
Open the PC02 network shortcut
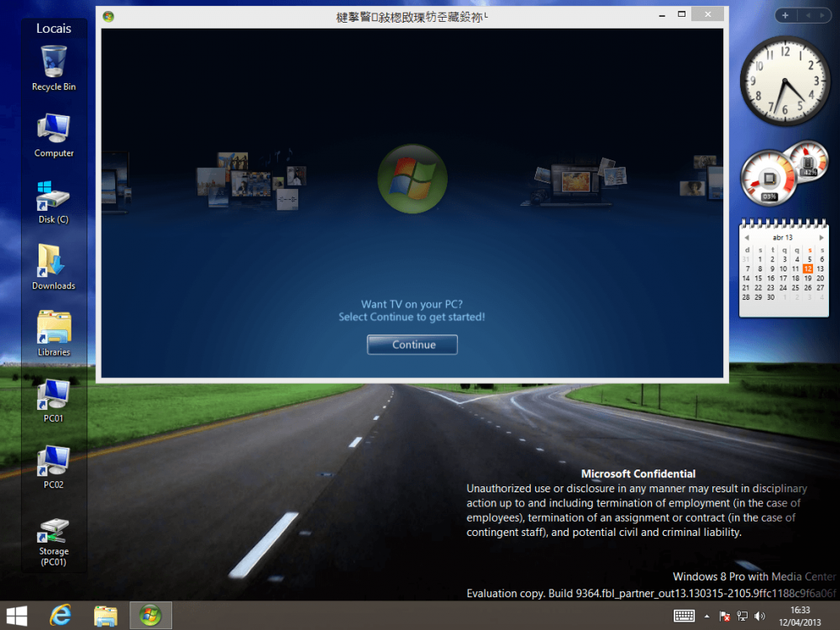pos(54,466)
